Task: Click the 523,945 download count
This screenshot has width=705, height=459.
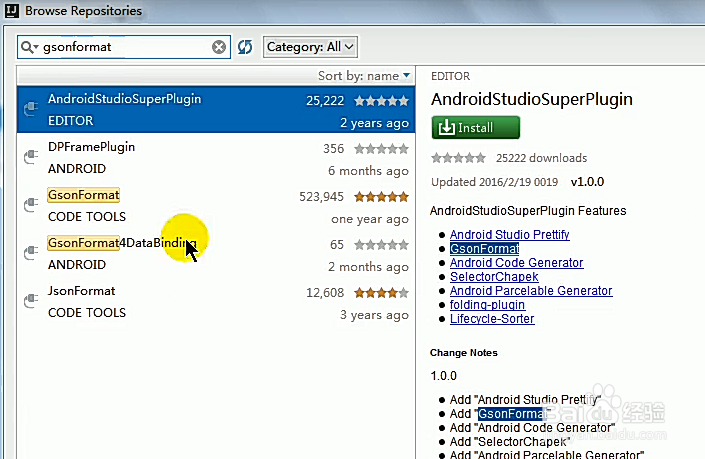Action: tap(321, 196)
